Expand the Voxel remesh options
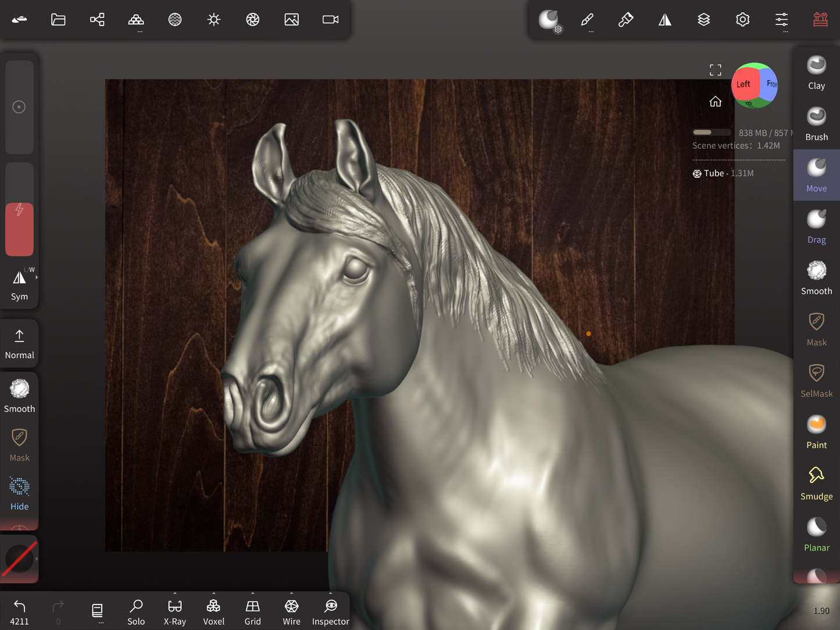840x630 pixels. [x=214, y=594]
